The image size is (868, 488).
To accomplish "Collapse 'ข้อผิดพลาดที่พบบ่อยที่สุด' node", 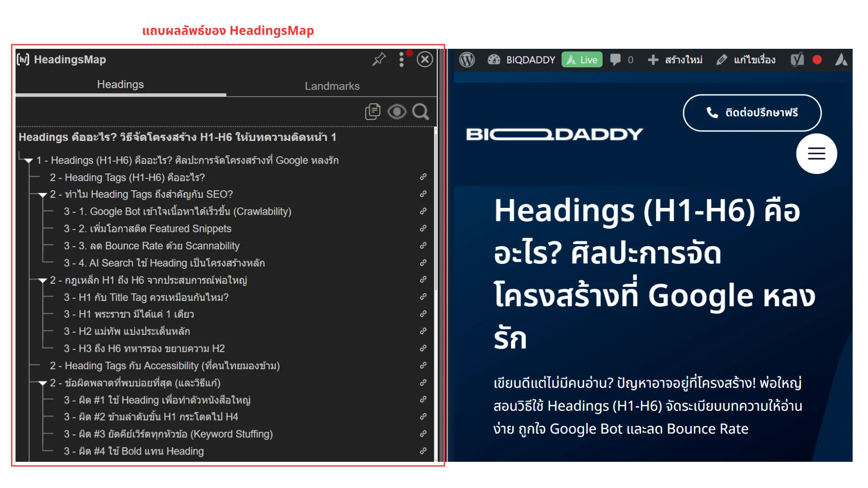I will click(43, 383).
